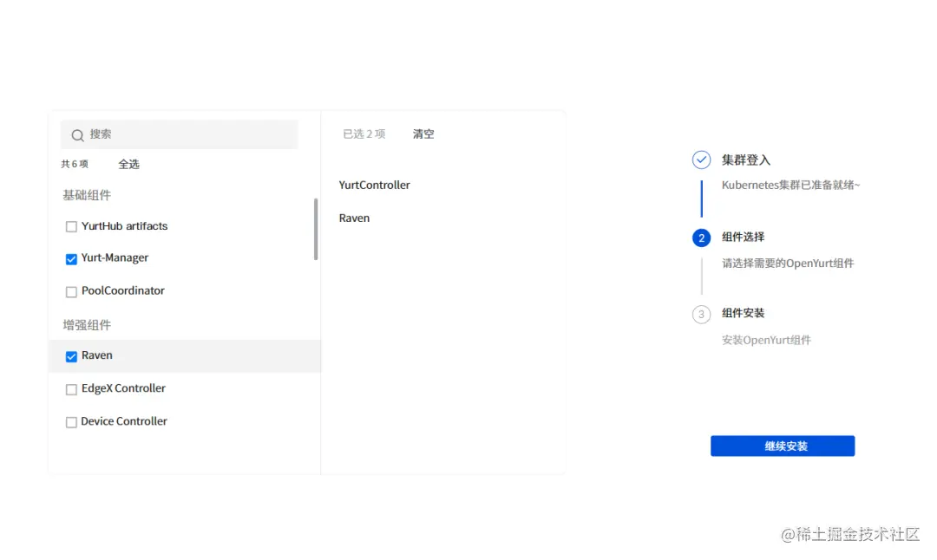Select all components via 全选
The height and width of the screenshot is (560, 937).
pos(128,164)
